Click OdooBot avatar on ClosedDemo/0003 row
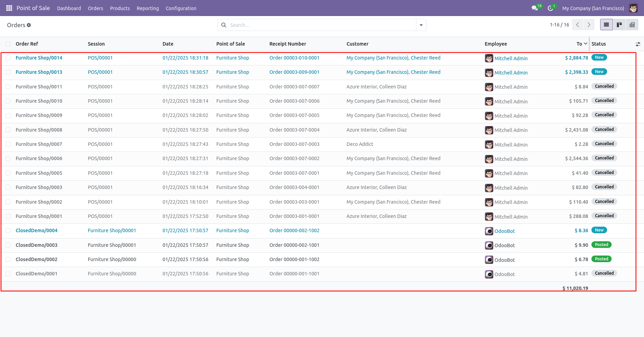Screen dimensions: 644x337 pyautogui.click(x=489, y=245)
